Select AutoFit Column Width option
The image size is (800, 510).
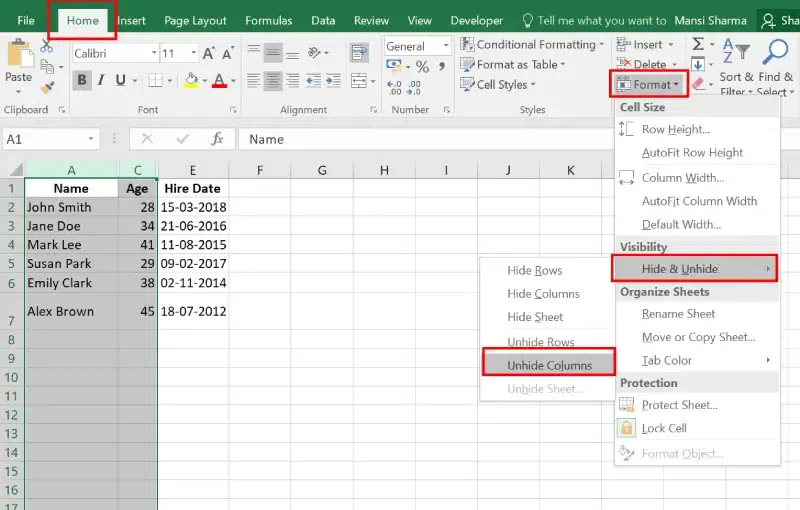coord(699,201)
